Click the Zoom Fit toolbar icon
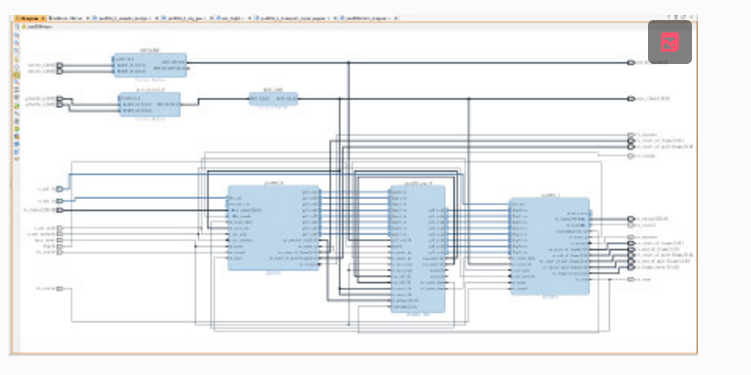Image resolution: width=751 pixels, height=375 pixels. tap(17, 50)
